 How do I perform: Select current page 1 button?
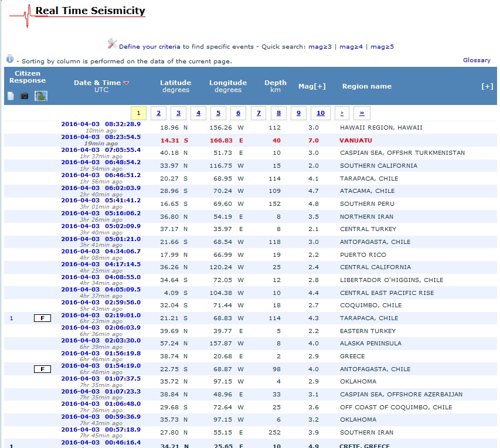(x=138, y=113)
